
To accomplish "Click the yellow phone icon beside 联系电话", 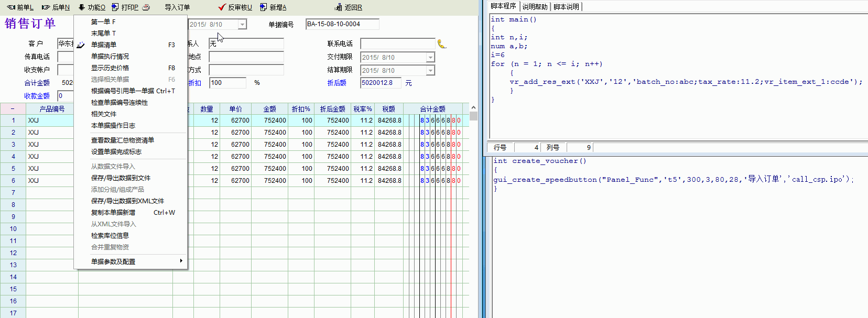I will 442,44.
